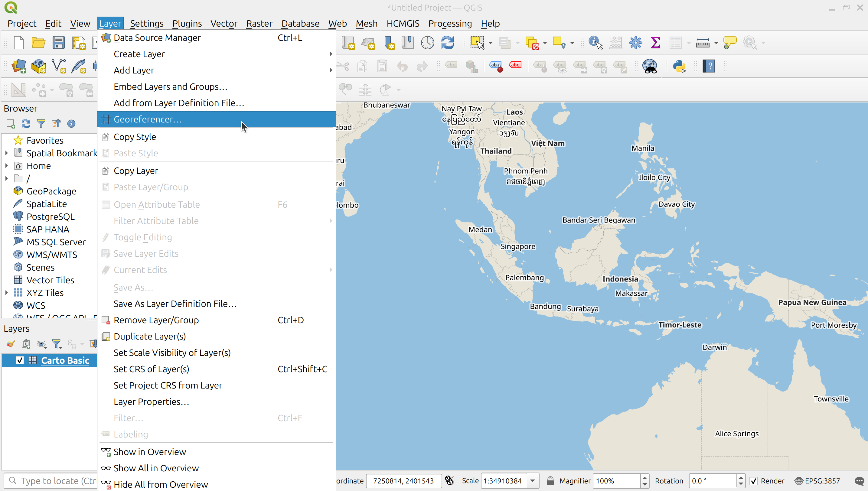This screenshot has height=491, width=868.
Task: Open Layer Styling panel with paintbrush icon
Action: click(x=10, y=344)
